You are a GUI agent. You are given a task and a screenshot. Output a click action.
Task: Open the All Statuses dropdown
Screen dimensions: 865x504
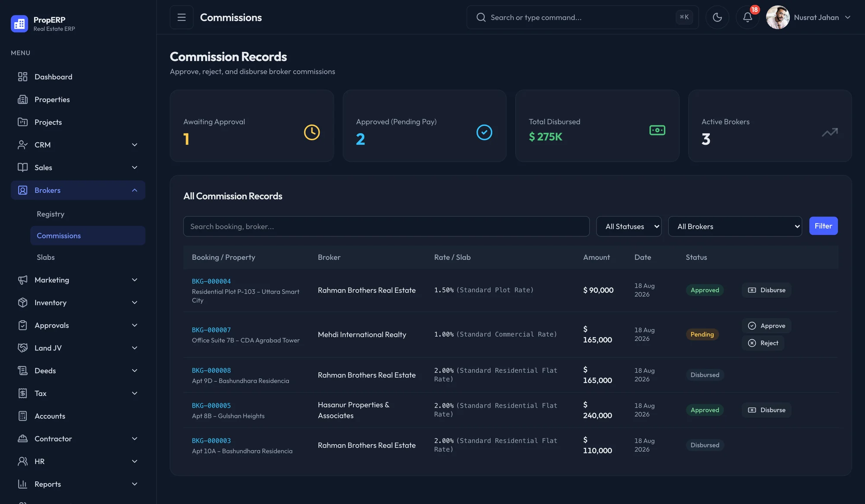click(629, 226)
